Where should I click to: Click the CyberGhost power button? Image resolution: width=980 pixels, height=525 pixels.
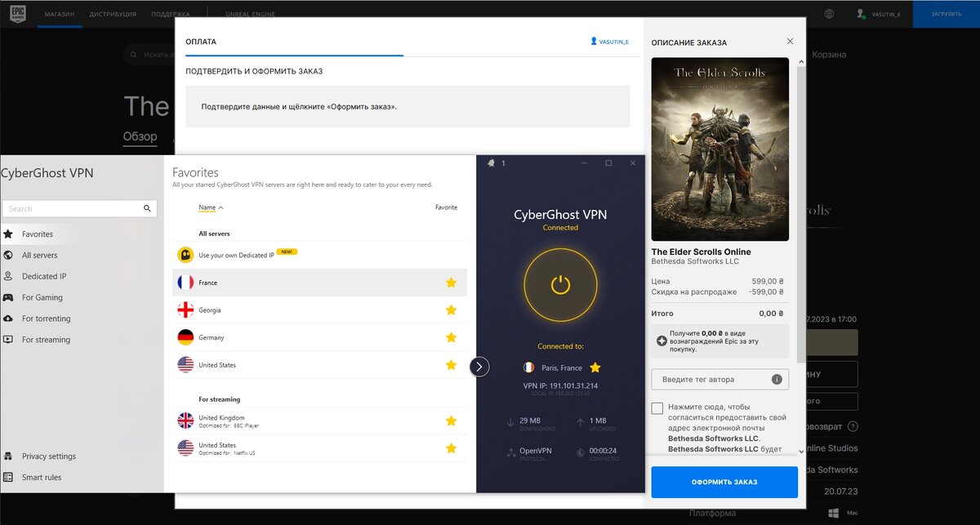pos(560,284)
